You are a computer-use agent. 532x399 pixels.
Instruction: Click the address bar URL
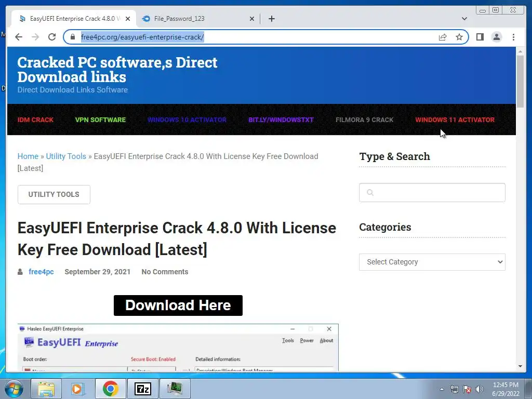click(142, 37)
